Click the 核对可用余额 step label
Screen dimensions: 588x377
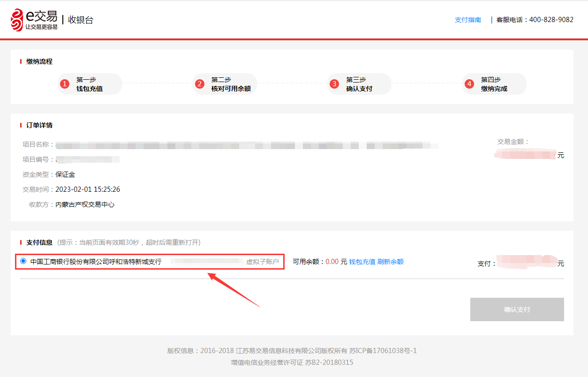(x=231, y=89)
